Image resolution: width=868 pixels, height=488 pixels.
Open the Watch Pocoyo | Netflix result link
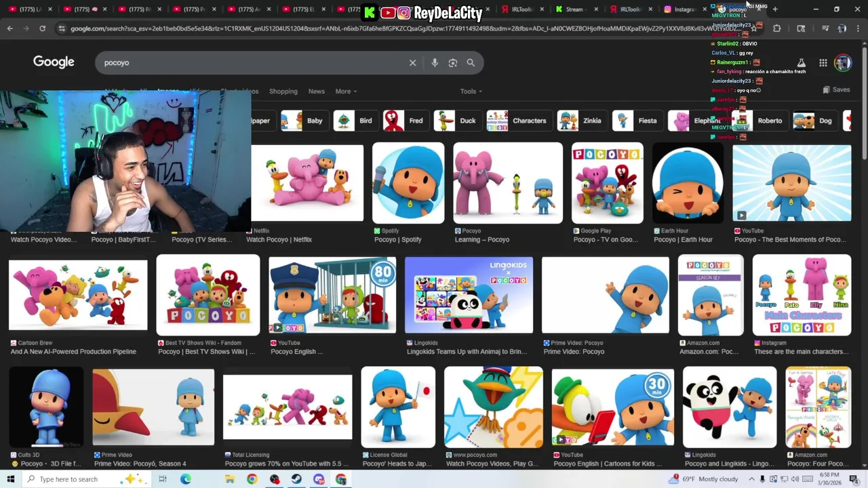pyautogui.click(x=279, y=239)
